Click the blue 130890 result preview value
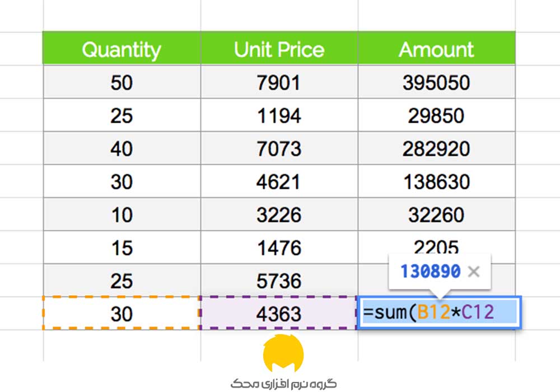Screen dimensions: 560x392 (x=430, y=272)
